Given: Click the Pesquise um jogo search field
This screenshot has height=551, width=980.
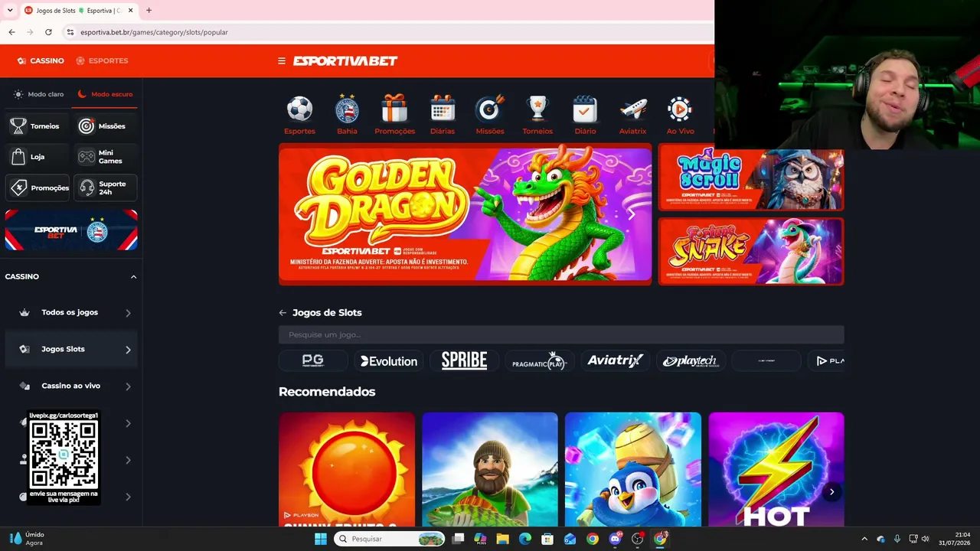Looking at the screenshot, I should tap(561, 334).
